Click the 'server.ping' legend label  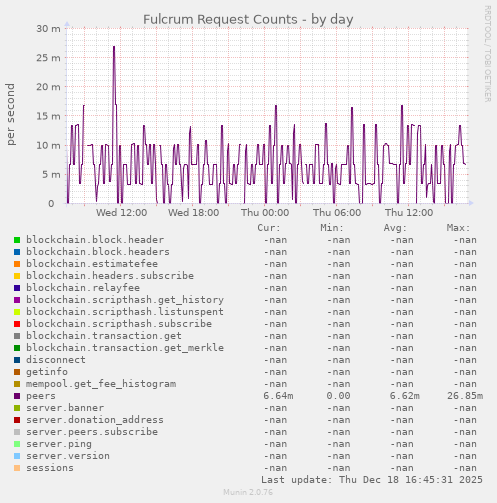click(x=59, y=444)
